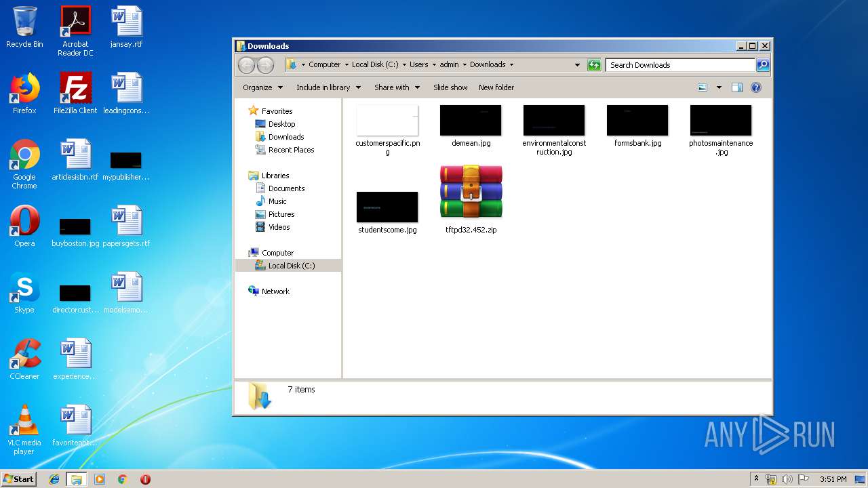Select Local Disk (C:) in navigation pane
868x488 pixels.
click(288, 266)
